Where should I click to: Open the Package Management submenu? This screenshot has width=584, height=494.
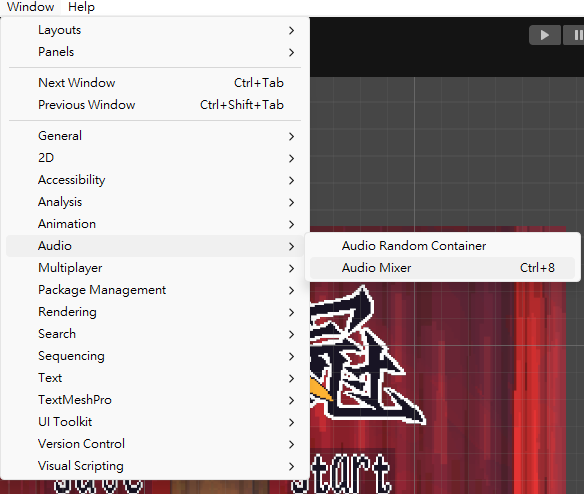tap(155, 290)
